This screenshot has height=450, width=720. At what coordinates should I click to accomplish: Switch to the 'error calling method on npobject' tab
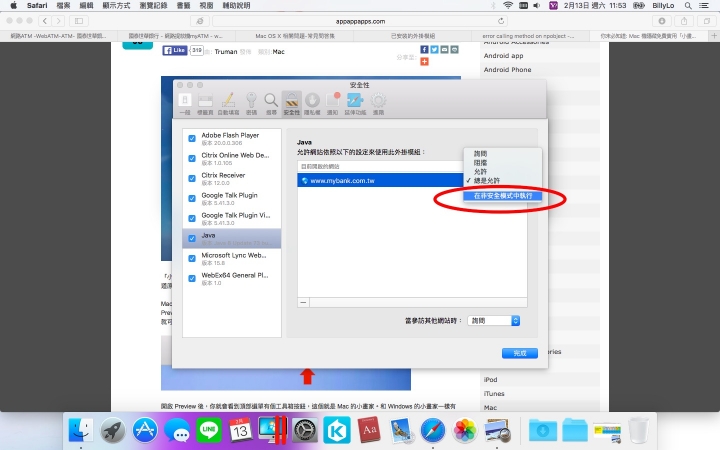point(528,36)
